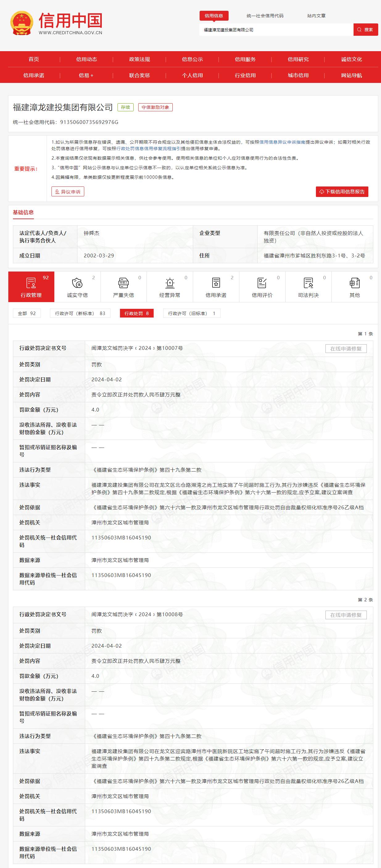
Task: Open the 行业信用 navigation item
Action: (x=246, y=75)
